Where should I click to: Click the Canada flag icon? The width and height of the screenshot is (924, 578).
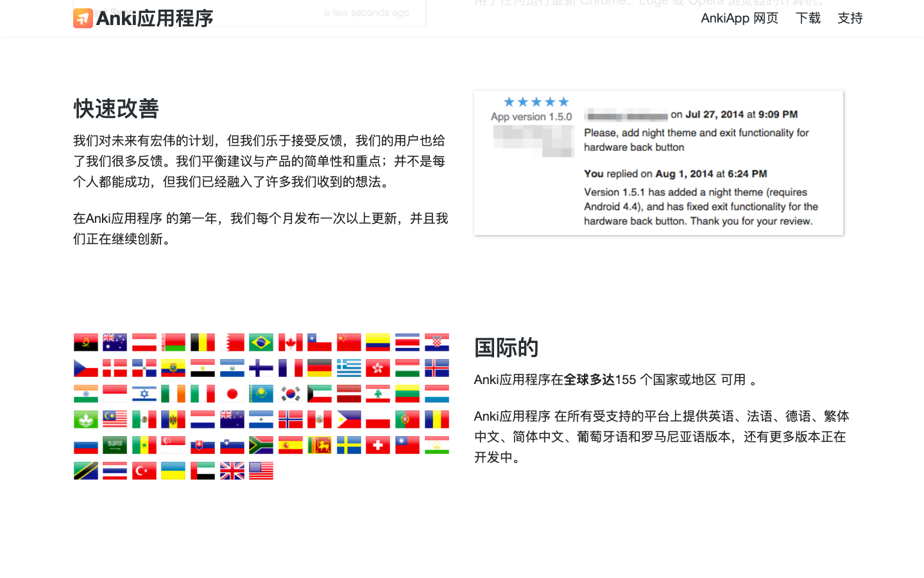(x=290, y=342)
